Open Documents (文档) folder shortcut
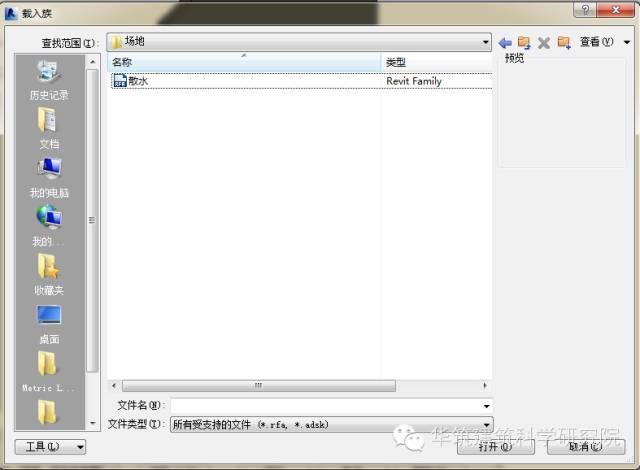 click(48, 127)
